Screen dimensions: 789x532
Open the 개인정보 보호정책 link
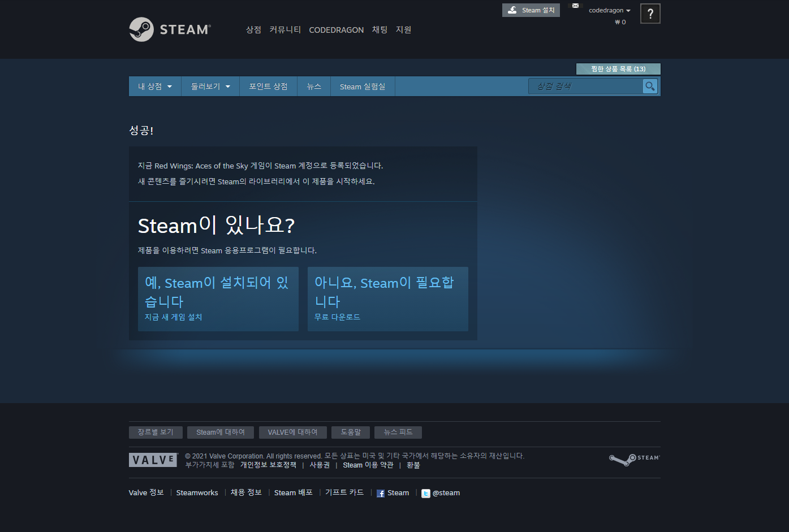pyautogui.click(x=268, y=465)
